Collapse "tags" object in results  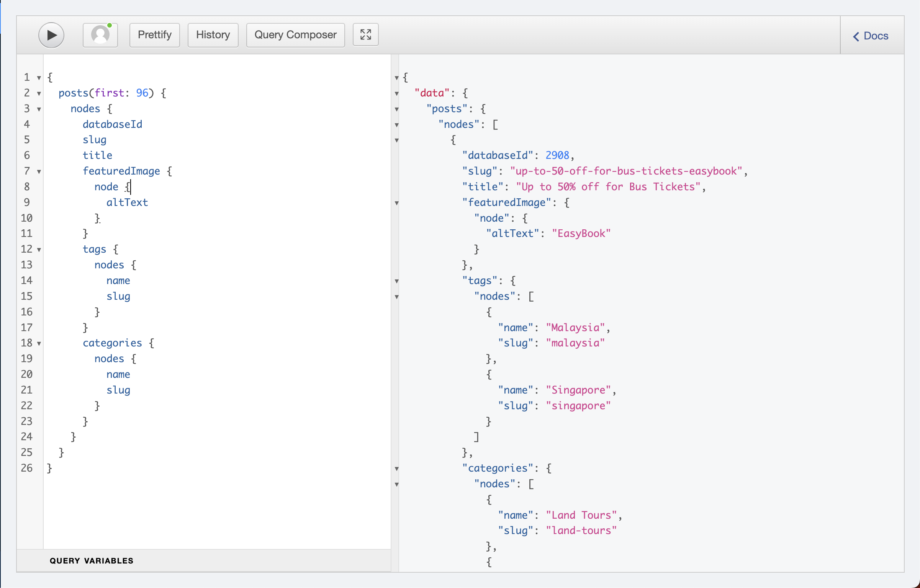point(396,281)
